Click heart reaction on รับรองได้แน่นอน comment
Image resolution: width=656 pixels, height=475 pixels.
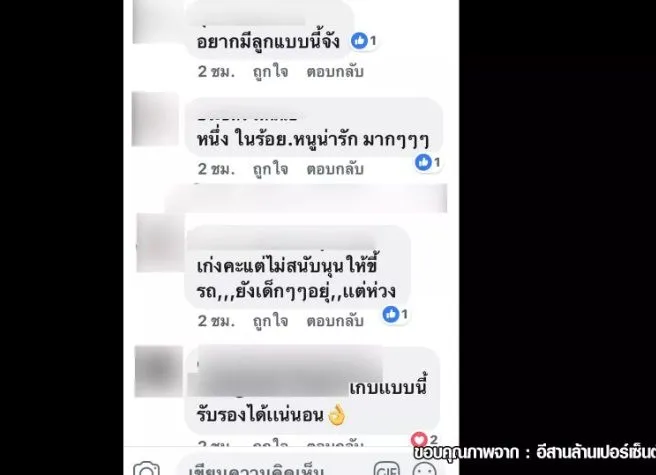[x=419, y=440]
